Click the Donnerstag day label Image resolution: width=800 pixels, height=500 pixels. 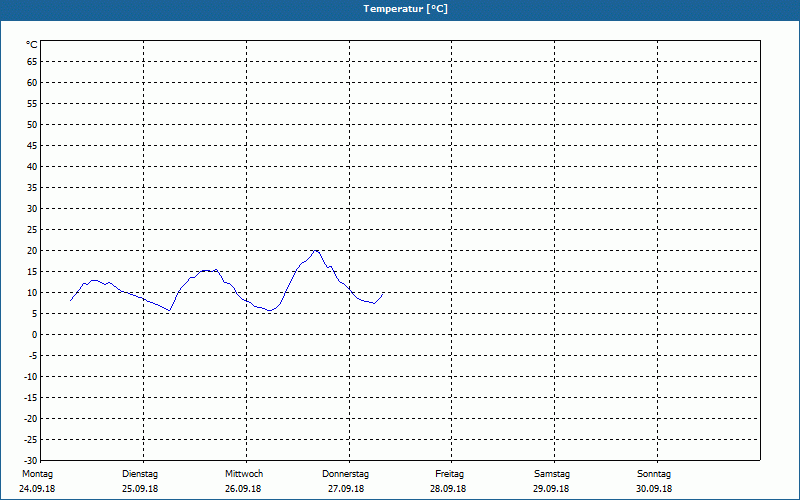point(345,474)
